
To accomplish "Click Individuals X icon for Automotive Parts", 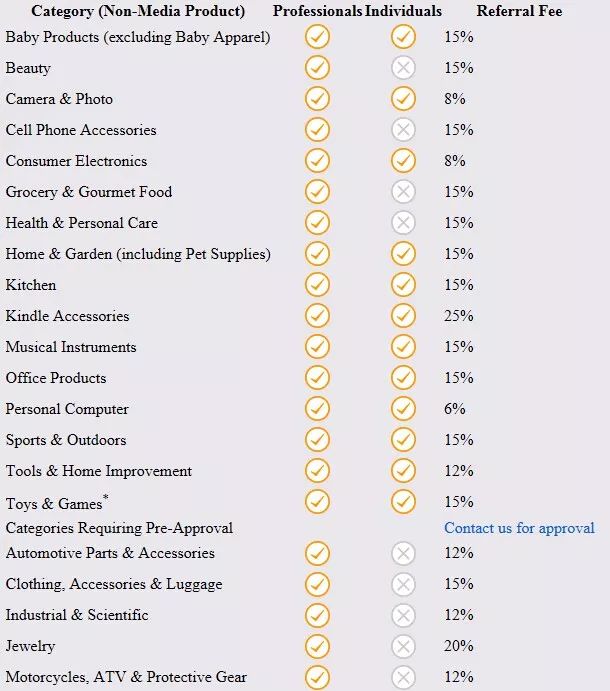I will 403,553.
